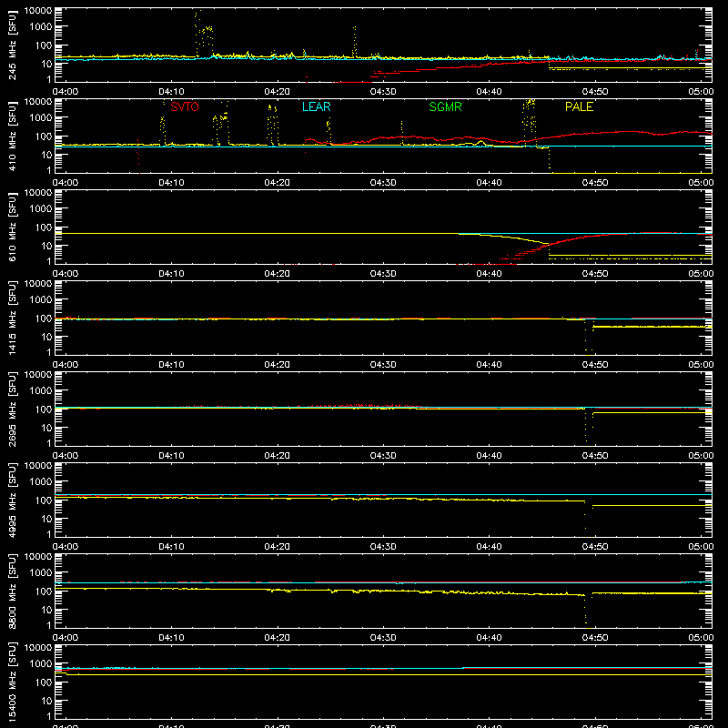Click the cyan LEAR station label
The width and height of the screenshot is (728, 728).
coord(316,106)
